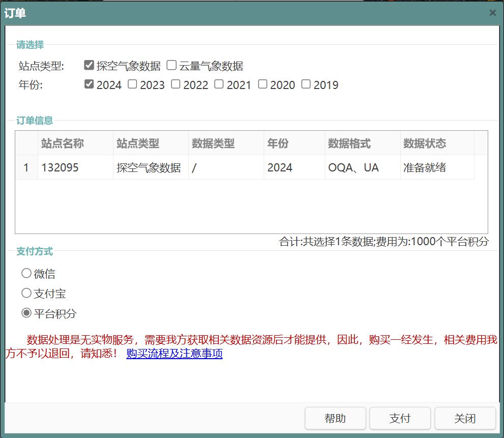Viewport: 504px width, 438px height.
Task: Click the 关闭 button
Action: point(465,418)
